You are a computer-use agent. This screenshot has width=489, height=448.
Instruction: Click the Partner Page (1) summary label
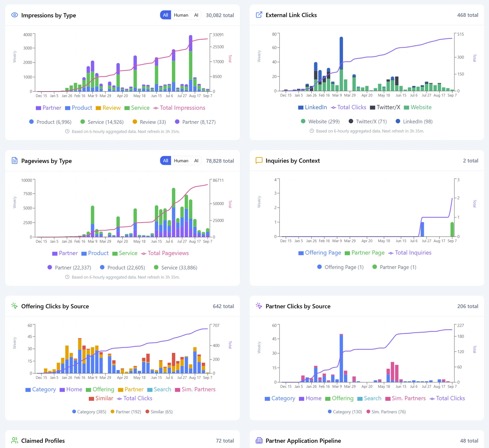pos(398,267)
